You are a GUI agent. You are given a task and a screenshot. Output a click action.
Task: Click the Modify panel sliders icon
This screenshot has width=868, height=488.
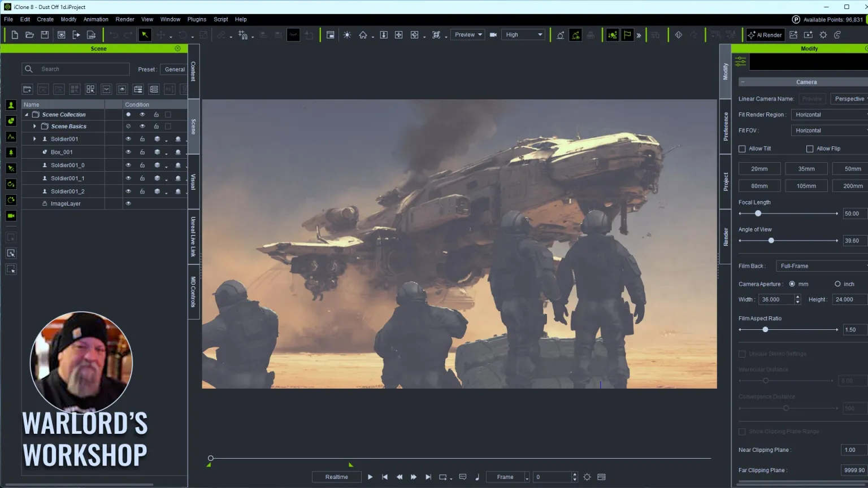click(741, 62)
